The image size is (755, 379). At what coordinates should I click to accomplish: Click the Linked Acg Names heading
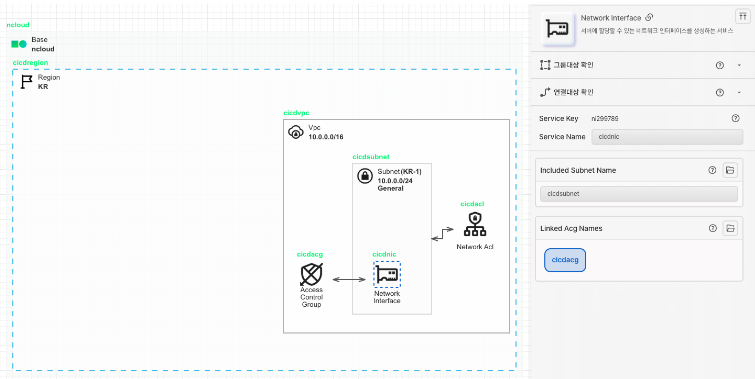click(571, 228)
